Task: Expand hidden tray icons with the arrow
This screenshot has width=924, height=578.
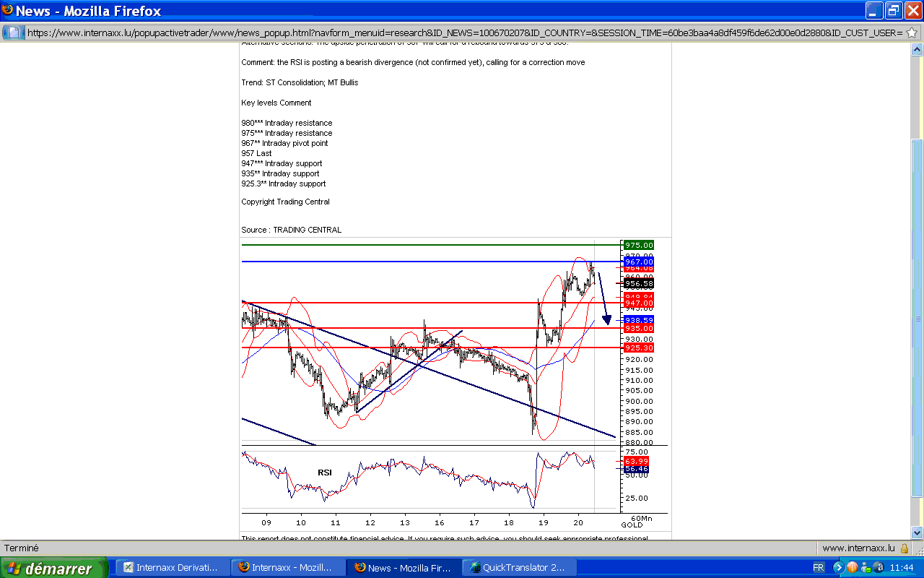Action: [838, 568]
